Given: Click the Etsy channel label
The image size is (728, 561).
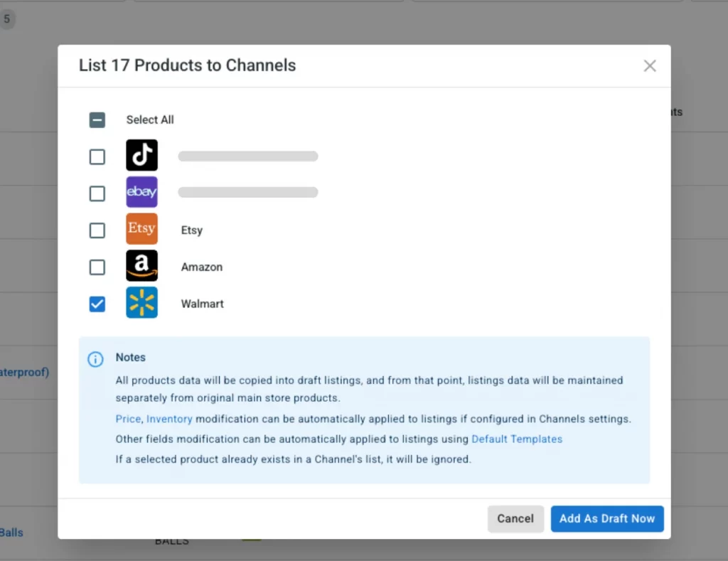Looking at the screenshot, I should (192, 230).
